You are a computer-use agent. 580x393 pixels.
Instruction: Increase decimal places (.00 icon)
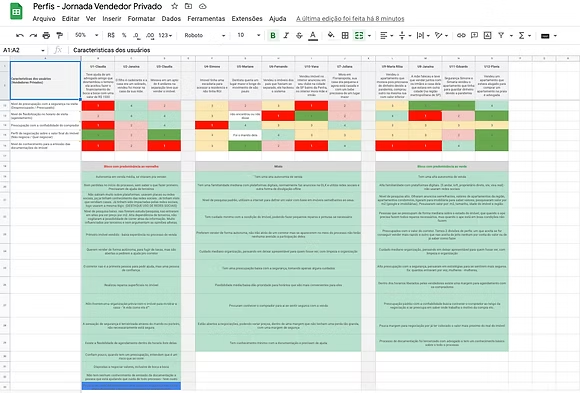click(x=150, y=36)
